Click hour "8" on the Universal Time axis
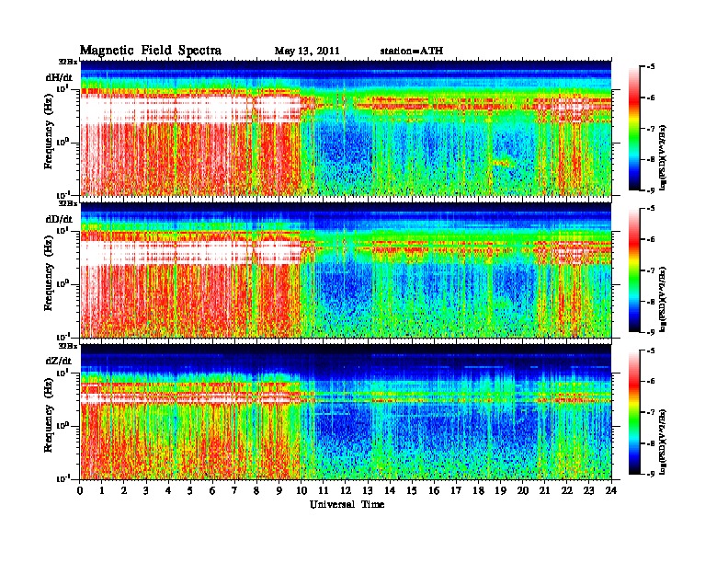728x563 pixels. click(256, 490)
